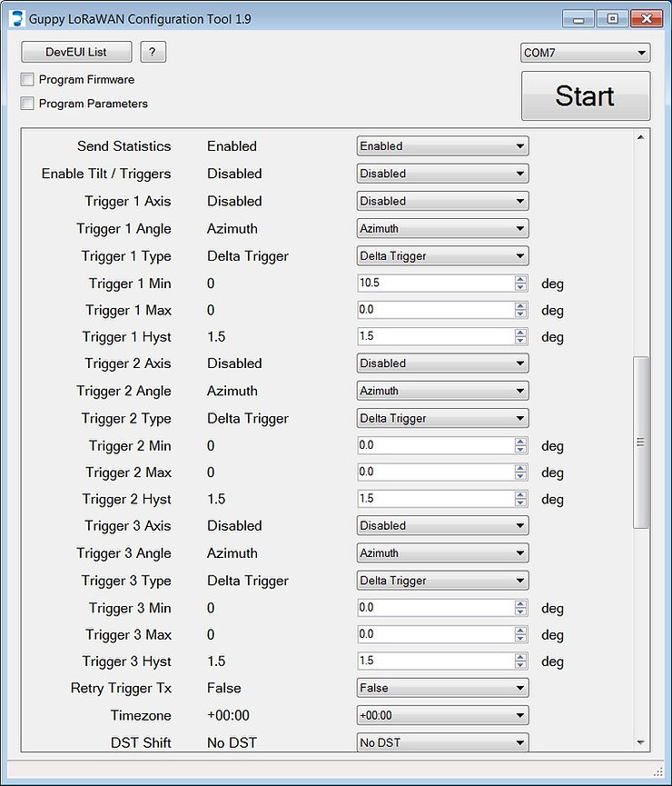Increase Trigger 1 Min with the spinner arrows
The width and height of the screenshot is (672, 786).
coord(520,279)
